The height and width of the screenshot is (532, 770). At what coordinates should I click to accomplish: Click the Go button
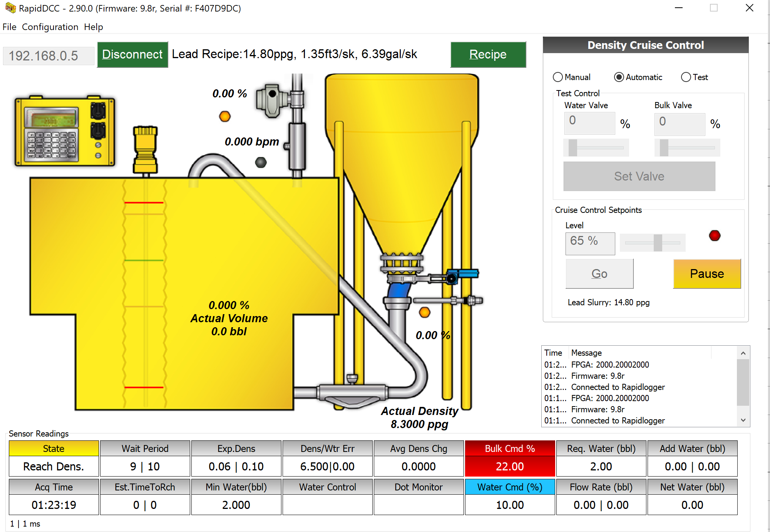coord(599,274)
